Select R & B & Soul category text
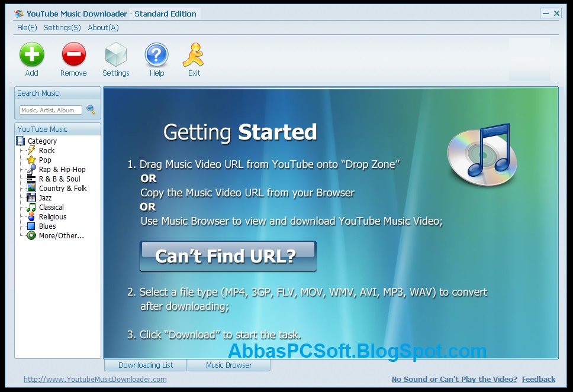The image size is (573, 392). tap(60, 179)
